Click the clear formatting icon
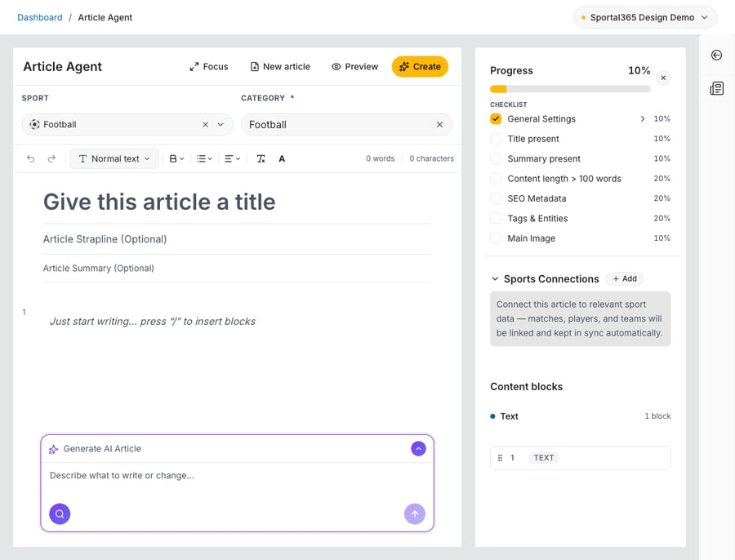 (x=261, y=159)
